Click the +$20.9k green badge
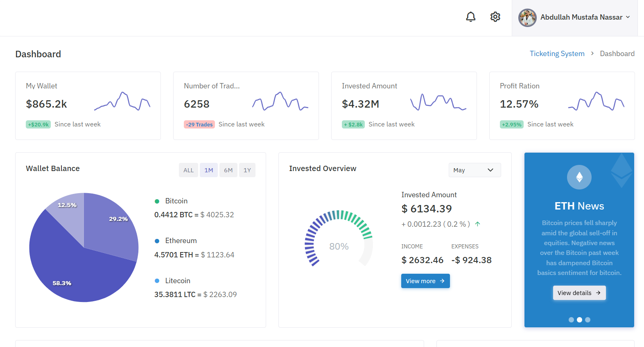This screenshot has width=644, height=347. pyautogui.click(x=38, y=124)
